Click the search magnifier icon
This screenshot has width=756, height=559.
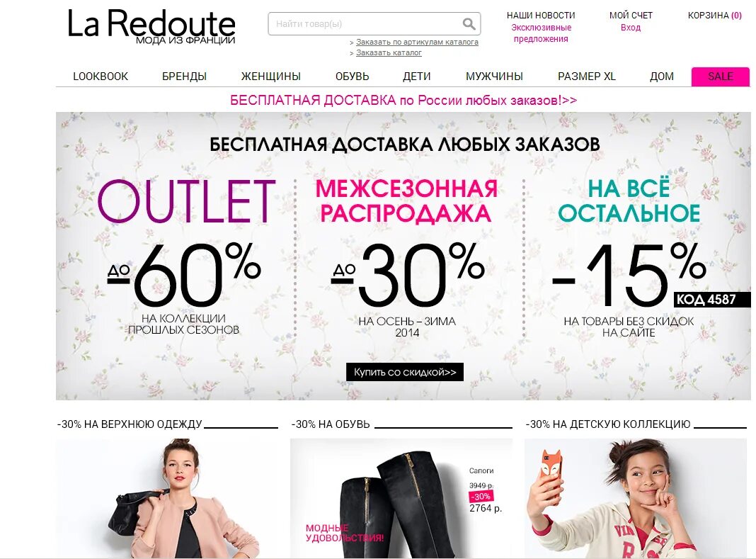click(469, 23)
